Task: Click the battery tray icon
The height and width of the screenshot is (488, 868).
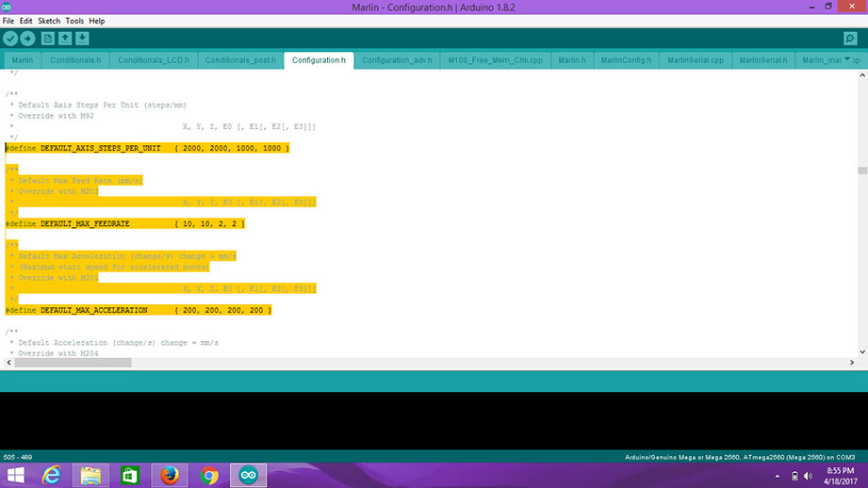Action: tap(794, 476)
